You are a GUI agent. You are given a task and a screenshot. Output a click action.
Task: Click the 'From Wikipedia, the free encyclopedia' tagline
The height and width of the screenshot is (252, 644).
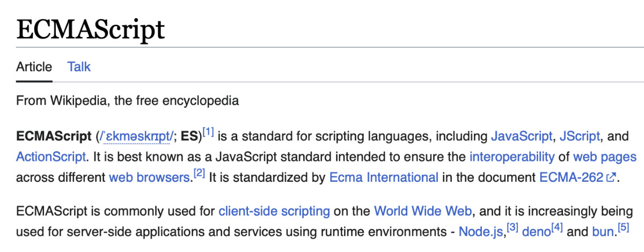pos(127,101)
